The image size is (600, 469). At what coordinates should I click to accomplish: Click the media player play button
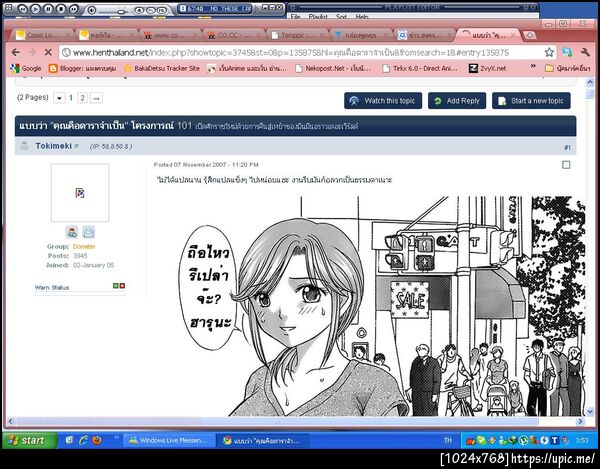[x=35, y=9]
